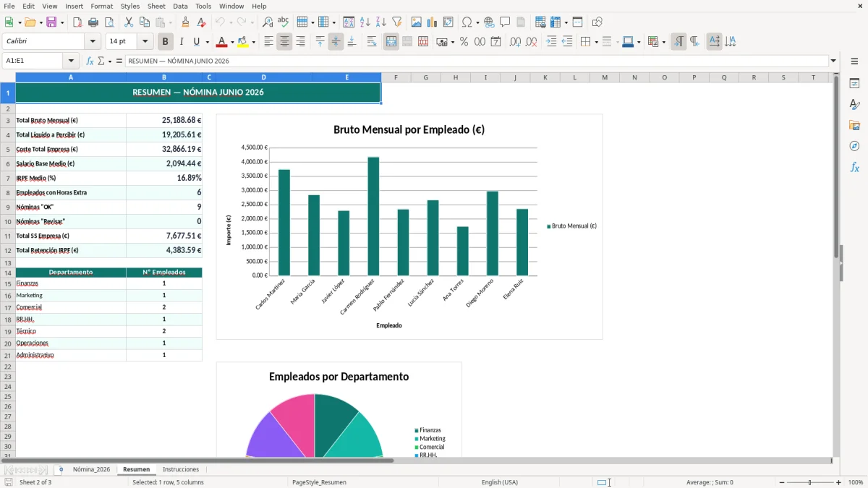Screen dimensions: 868x488
Task: Click the Font Color red swatch
Action: click(222, 42)
